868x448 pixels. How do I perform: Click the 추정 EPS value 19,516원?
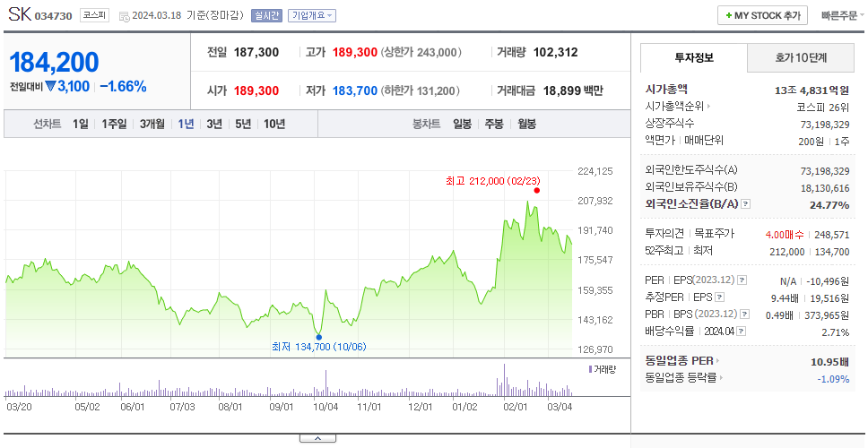[829, 298]
